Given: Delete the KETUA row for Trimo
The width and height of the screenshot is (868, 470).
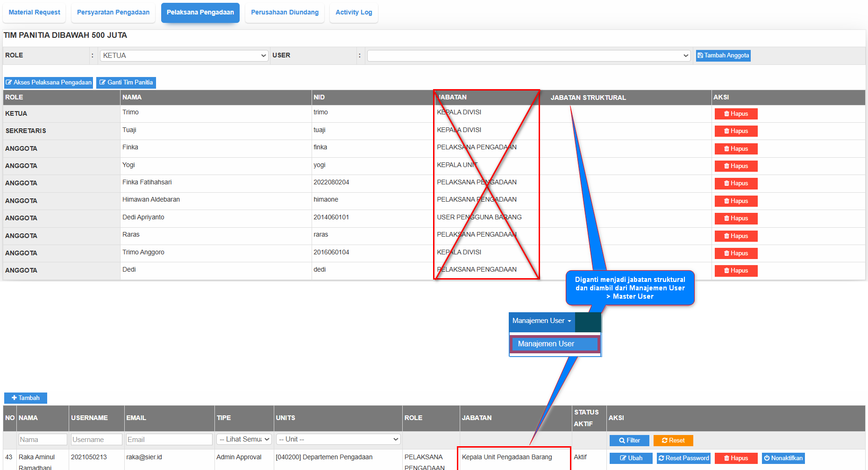Looking at the screenshot, I should tap(736, 114).
